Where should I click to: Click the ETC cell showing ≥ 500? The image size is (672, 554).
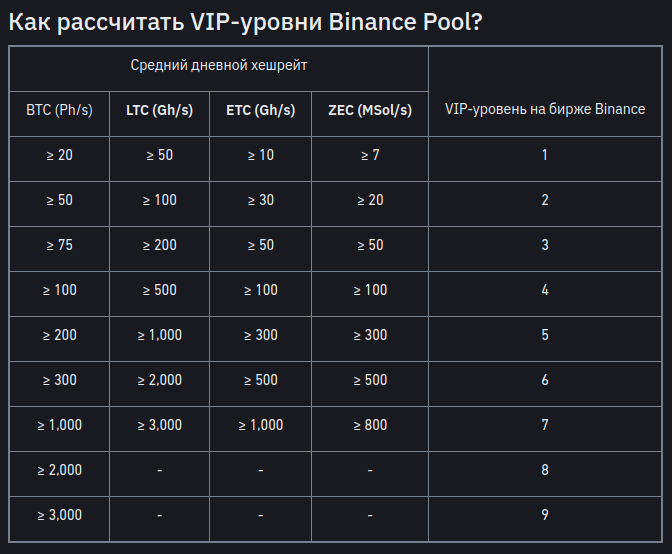(260, 380)
